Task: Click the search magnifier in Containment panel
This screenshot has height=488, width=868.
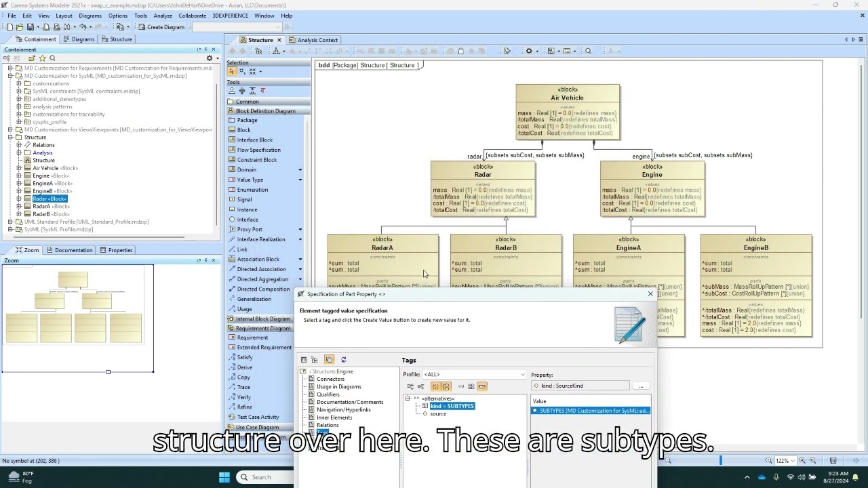Action: click(52, 58)
